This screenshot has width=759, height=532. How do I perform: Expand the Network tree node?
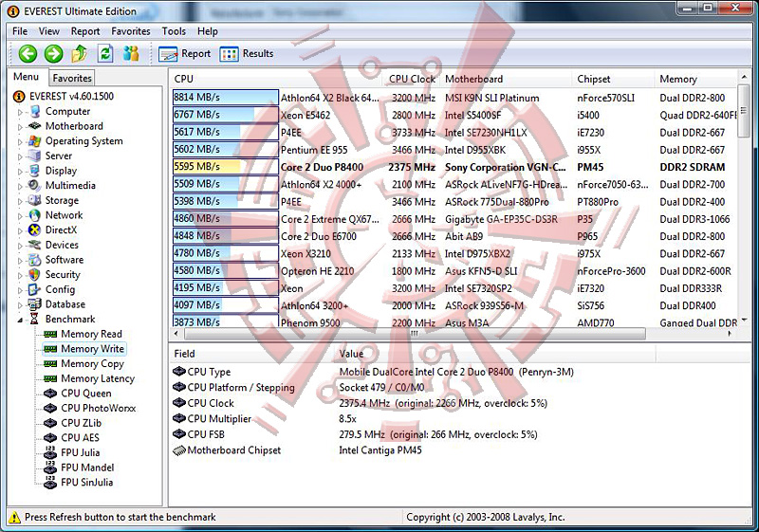pos(20,216)
